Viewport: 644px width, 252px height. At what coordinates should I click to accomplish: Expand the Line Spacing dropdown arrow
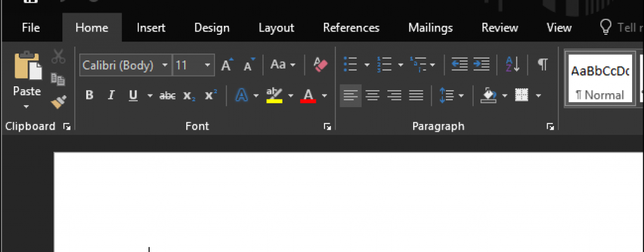[462, 96]
